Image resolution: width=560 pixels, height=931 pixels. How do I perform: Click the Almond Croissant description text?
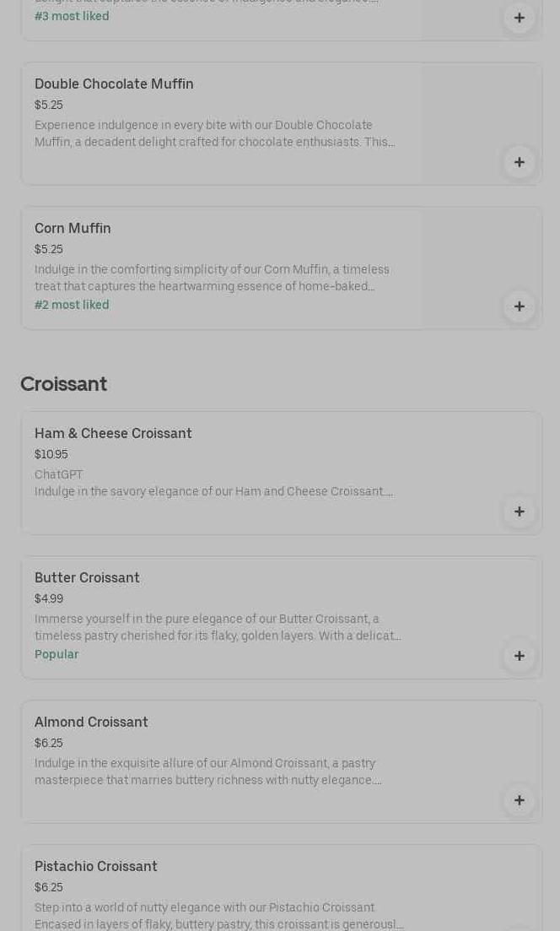[x=207, y=771]
